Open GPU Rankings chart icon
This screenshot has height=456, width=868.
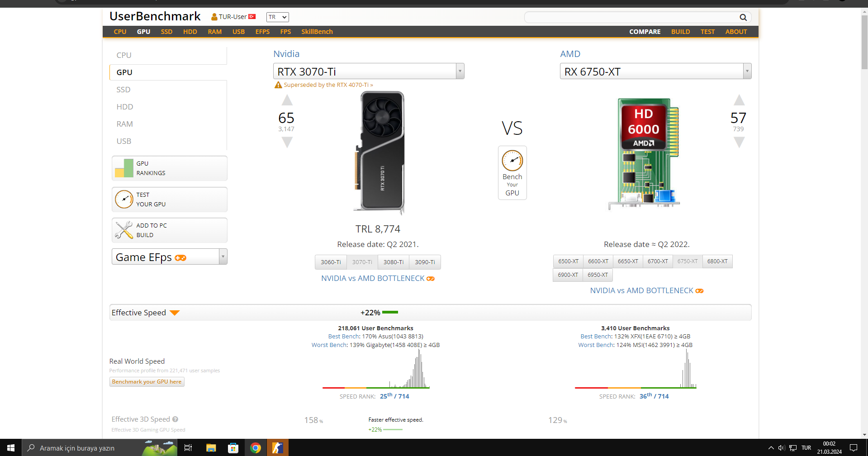124,168
